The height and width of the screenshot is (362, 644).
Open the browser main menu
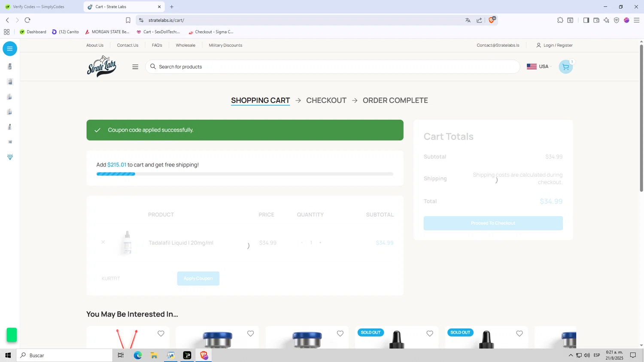pyautogui.click(x=637, y=20)
